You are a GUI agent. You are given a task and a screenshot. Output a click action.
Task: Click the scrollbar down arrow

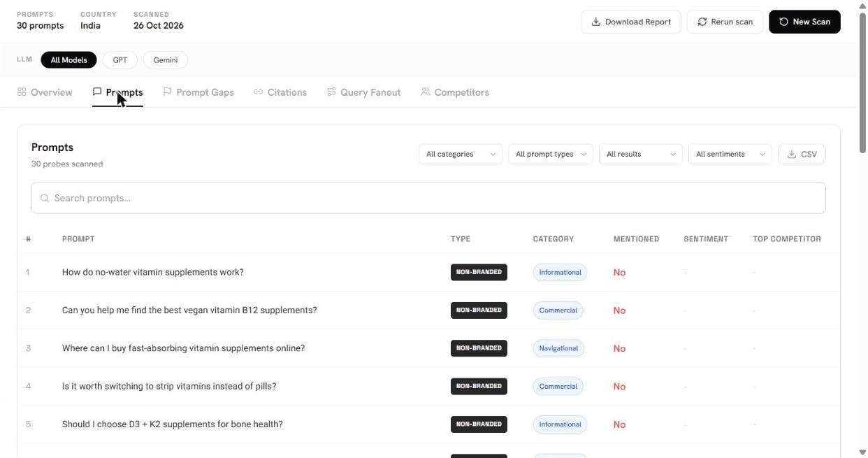(x=862, y=452)
